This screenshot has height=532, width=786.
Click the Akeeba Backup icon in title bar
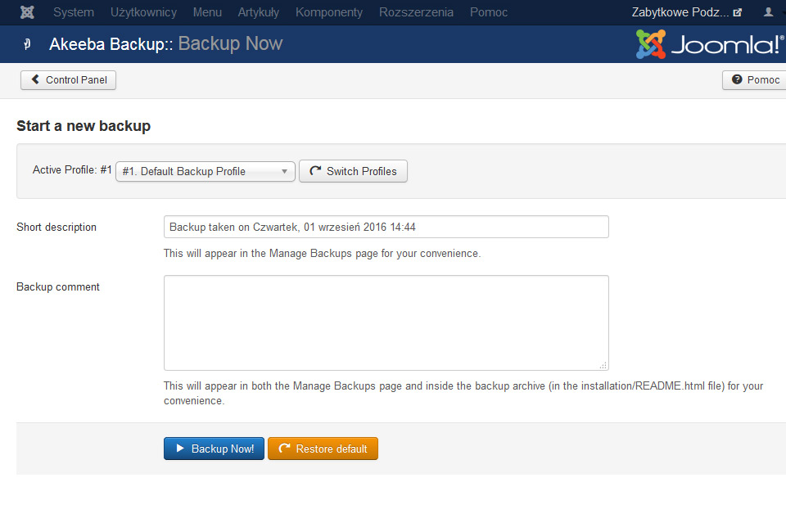pyautogui.click(x=28, y=44)
